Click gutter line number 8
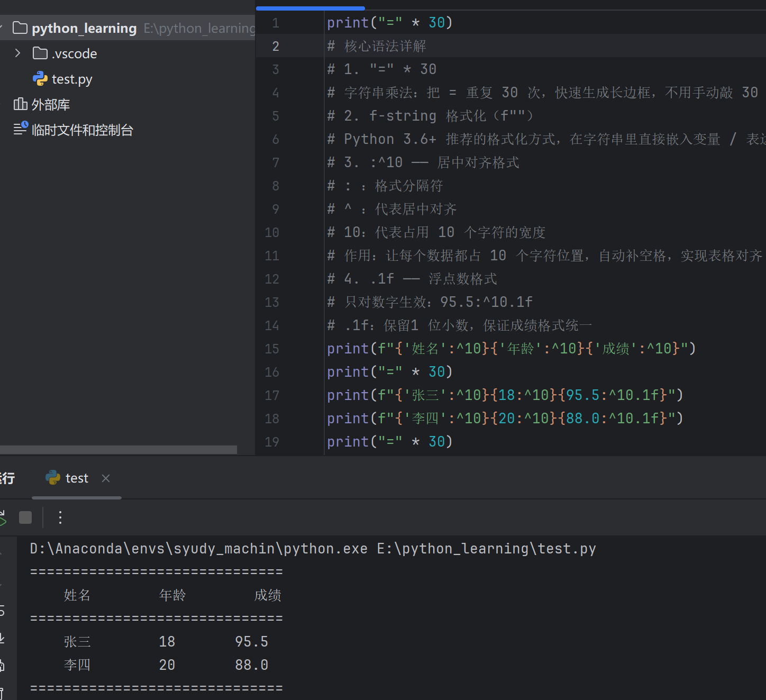Viewport: 766px width, 700px height. coord(275,186)
